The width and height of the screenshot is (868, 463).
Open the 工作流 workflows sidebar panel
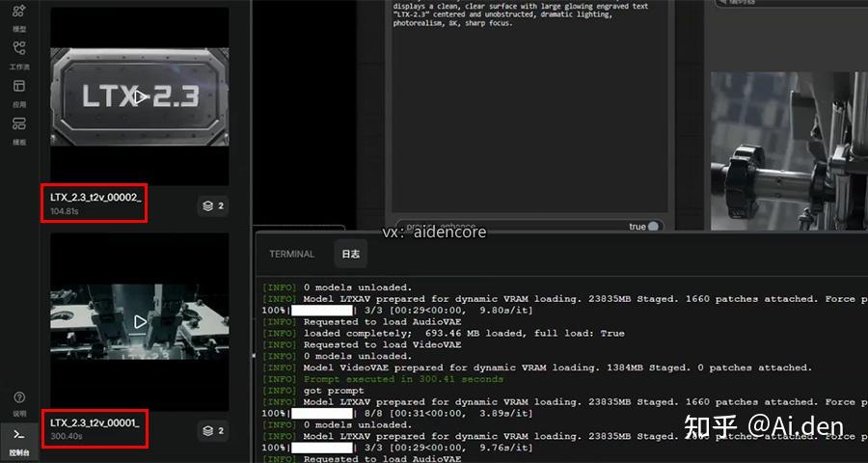coord(19,55)
